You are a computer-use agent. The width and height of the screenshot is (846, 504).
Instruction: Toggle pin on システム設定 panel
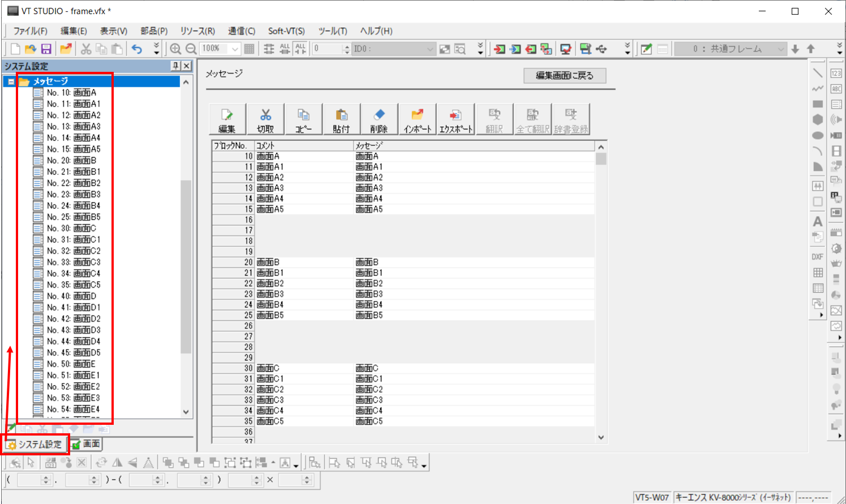[x=175, y=66]
